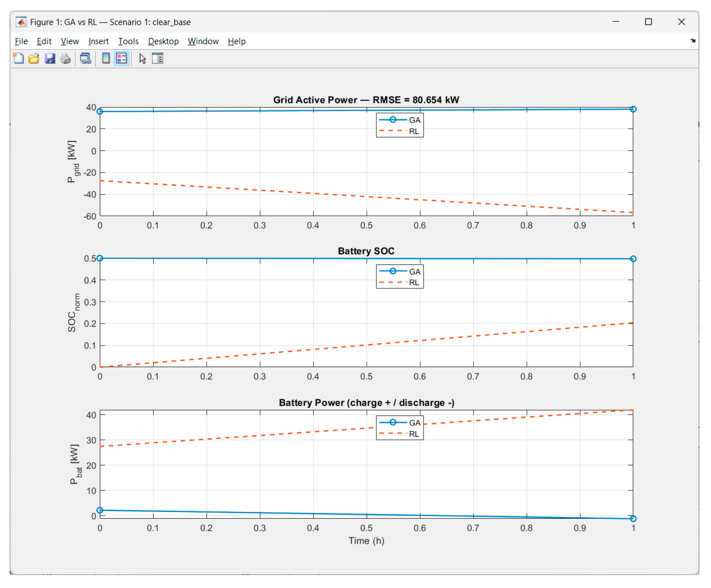Dock the figure using the top-right arrow
Viewport: 711px width, 588px height.
[693, 41]
